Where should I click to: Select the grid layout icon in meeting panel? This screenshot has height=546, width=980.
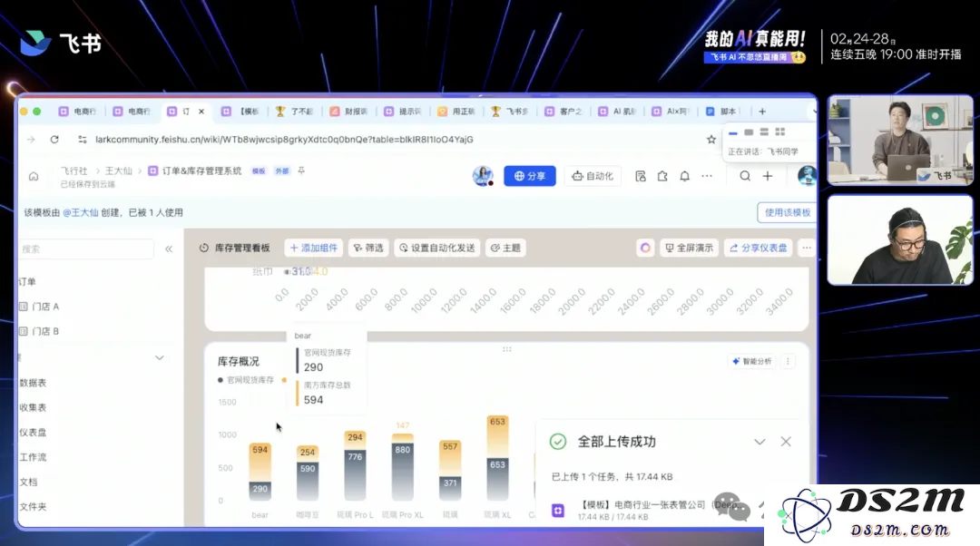coord(780,132)
